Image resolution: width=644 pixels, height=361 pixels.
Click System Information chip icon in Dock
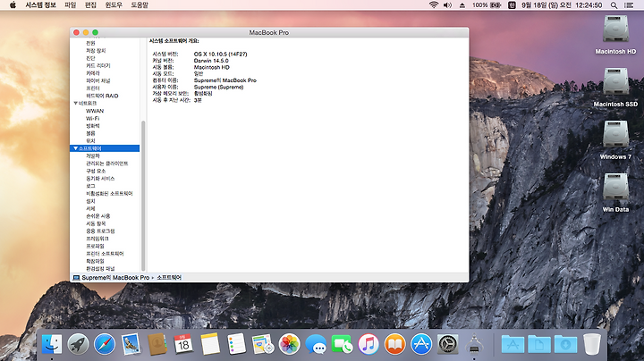(x=474, y=344)
